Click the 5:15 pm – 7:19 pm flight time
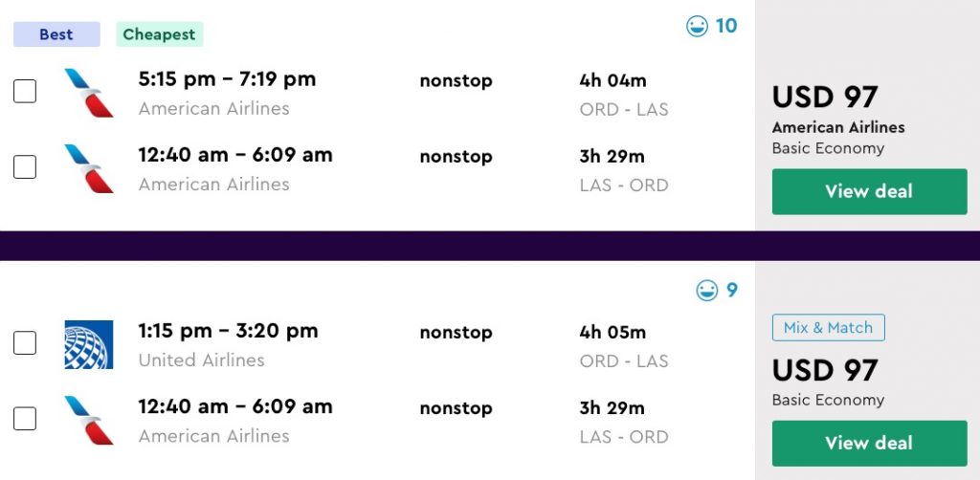Screen dimensions: 980x480 click(227, 79)
